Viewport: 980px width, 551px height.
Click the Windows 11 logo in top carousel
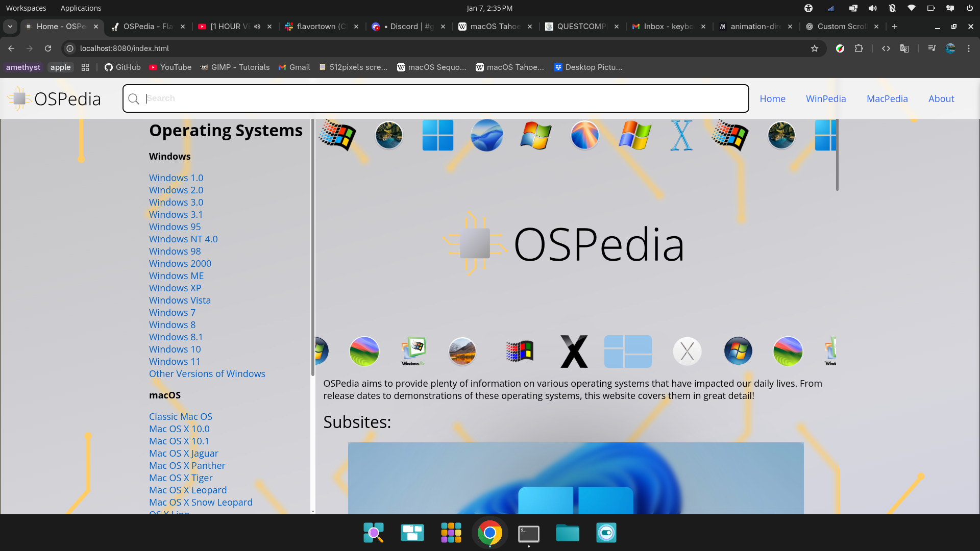pyautogui.click(x=437, y=136)
